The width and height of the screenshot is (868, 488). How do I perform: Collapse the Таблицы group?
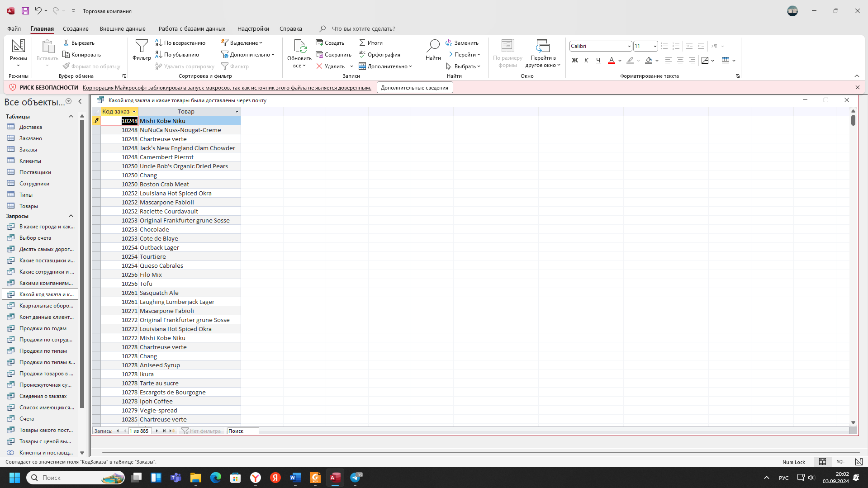(71, 117)
